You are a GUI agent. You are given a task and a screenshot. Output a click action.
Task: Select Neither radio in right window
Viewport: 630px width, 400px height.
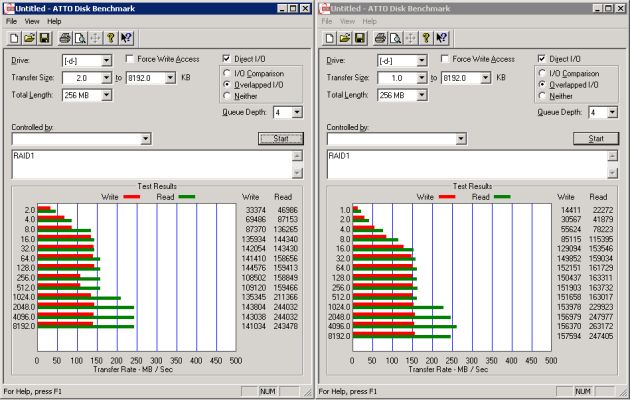point(542,96)
